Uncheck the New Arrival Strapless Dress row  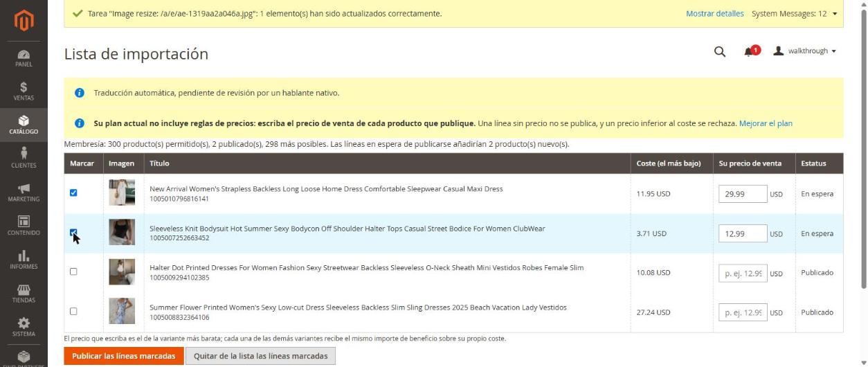(x=73, y=193)
